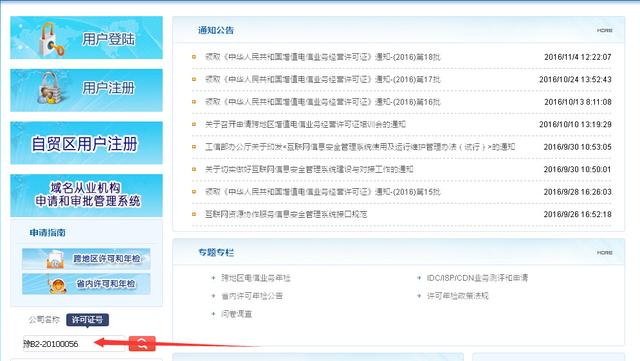This screenshot has height=361, width=640.
Task: Open notice 第17批 dated 2016/10/24
Action: 322,80
